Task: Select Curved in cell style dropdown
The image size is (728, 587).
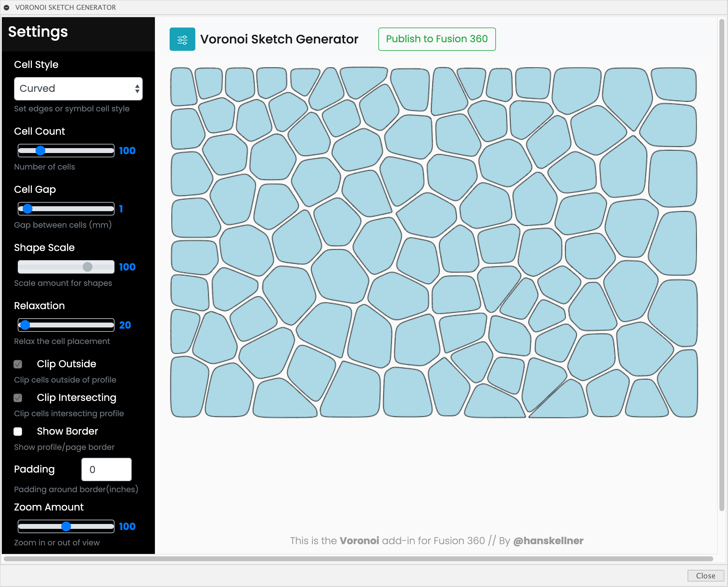Action: tap(78, 89)
